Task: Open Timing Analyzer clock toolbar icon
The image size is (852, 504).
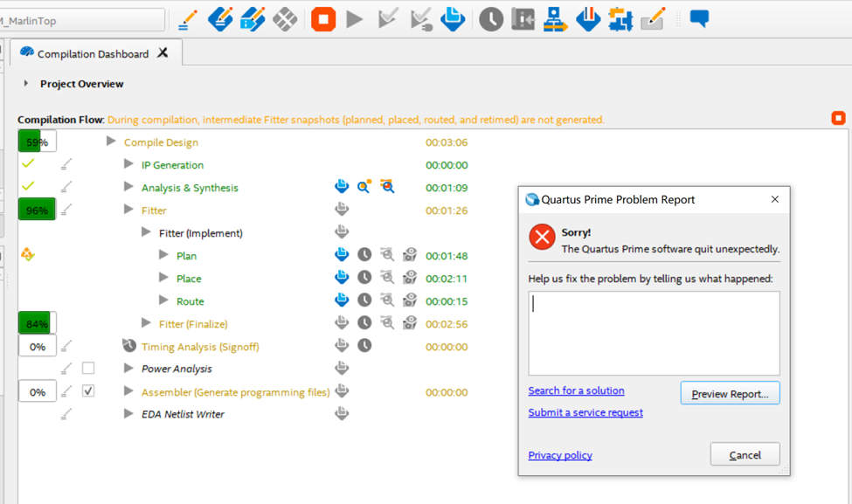Action: point(491,20)
